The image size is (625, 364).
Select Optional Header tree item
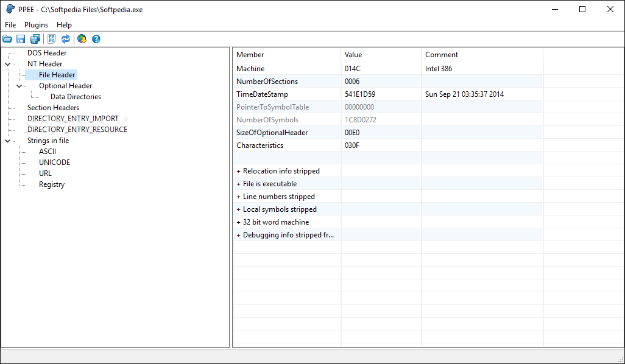click(65, 86)
